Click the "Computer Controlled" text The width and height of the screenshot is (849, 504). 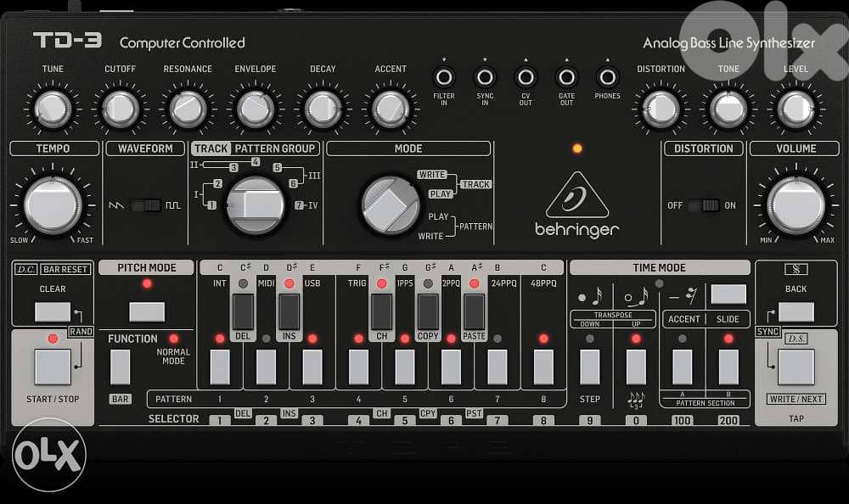point(182,42)
